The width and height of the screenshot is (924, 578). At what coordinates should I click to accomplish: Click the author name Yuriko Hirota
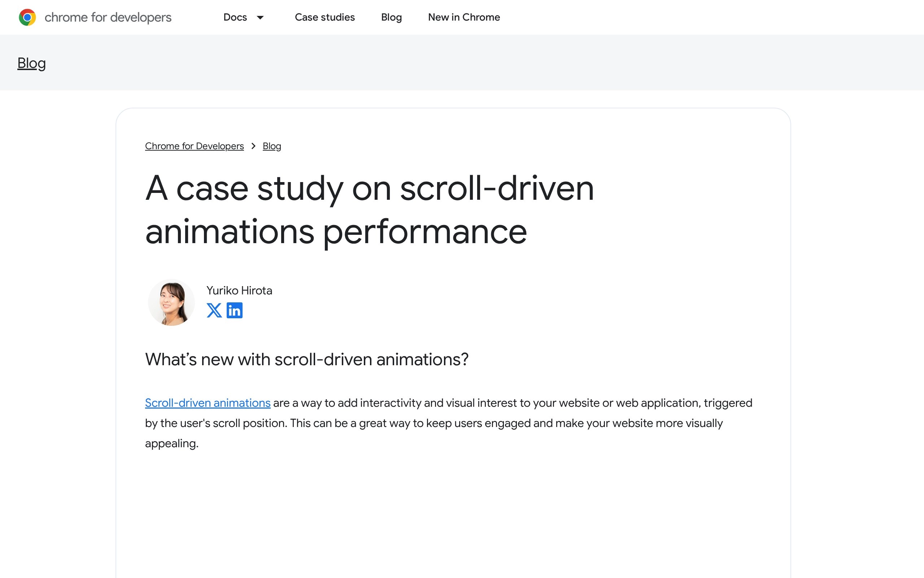point(239,290)
